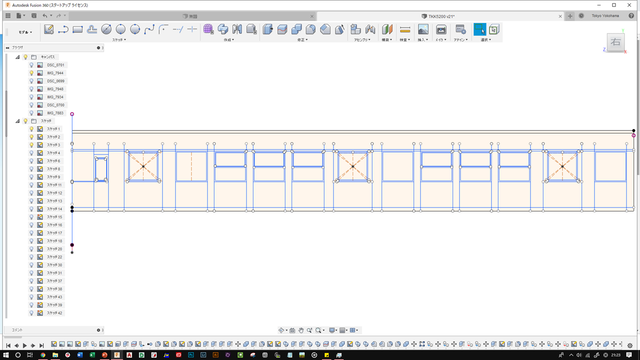The width and height of the screenshot is (640, 360).
Task: Open the スケッチ toolbar dropdown
Action: tap(119, 40)
